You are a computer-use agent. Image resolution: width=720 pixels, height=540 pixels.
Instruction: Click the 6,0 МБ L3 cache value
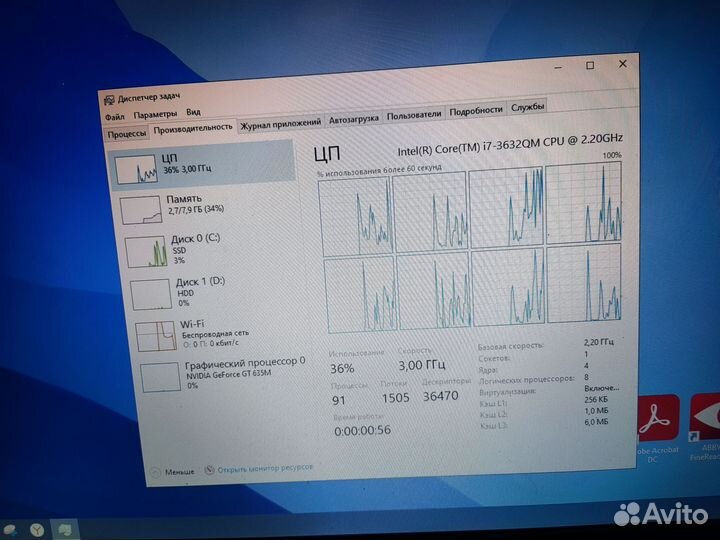click(596, 422)
